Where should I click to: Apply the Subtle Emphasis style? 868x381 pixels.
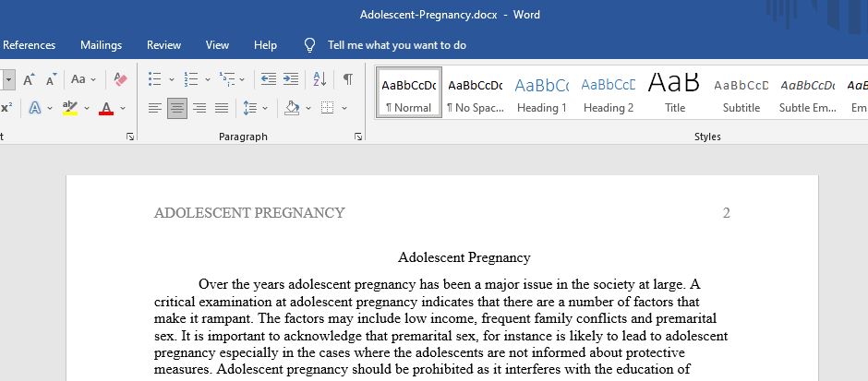coord(807,93)
